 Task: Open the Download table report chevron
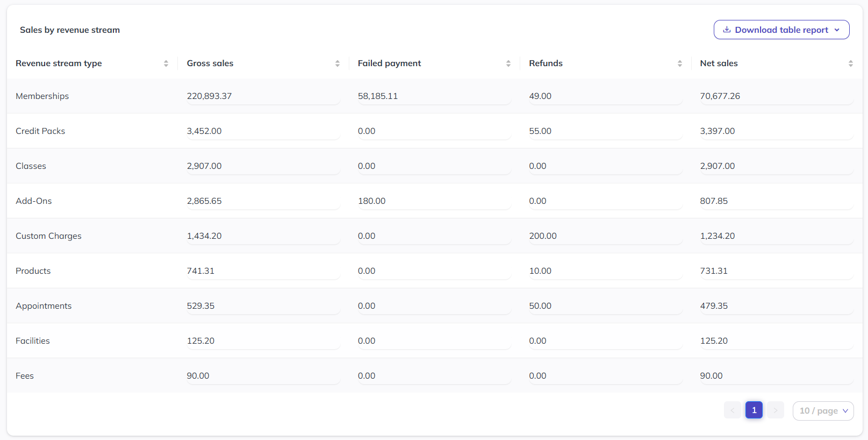(837, 30)
